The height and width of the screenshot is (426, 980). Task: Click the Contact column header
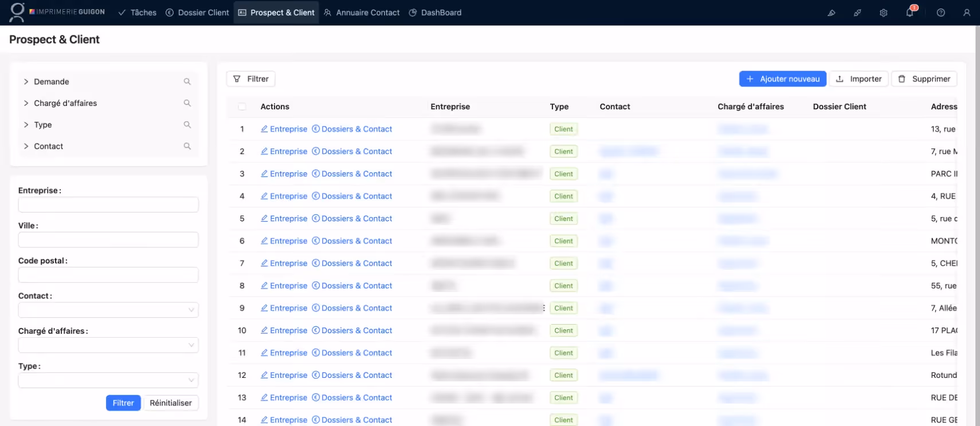615,107
